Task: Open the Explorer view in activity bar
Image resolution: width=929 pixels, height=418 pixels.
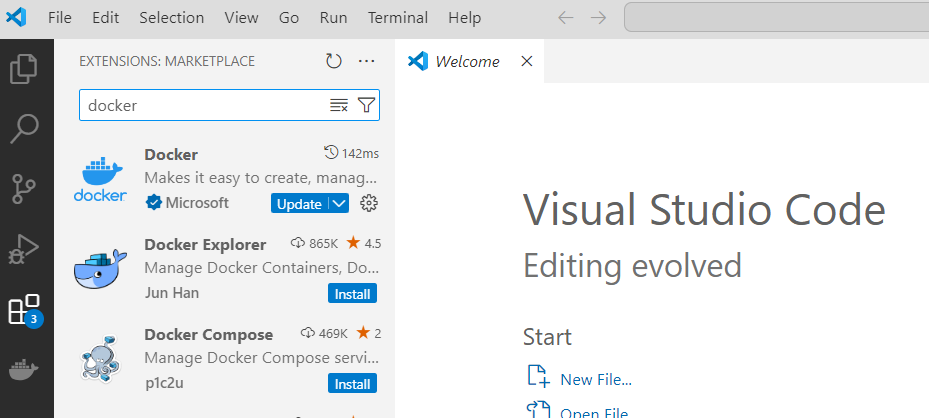Action: (24, 69)
